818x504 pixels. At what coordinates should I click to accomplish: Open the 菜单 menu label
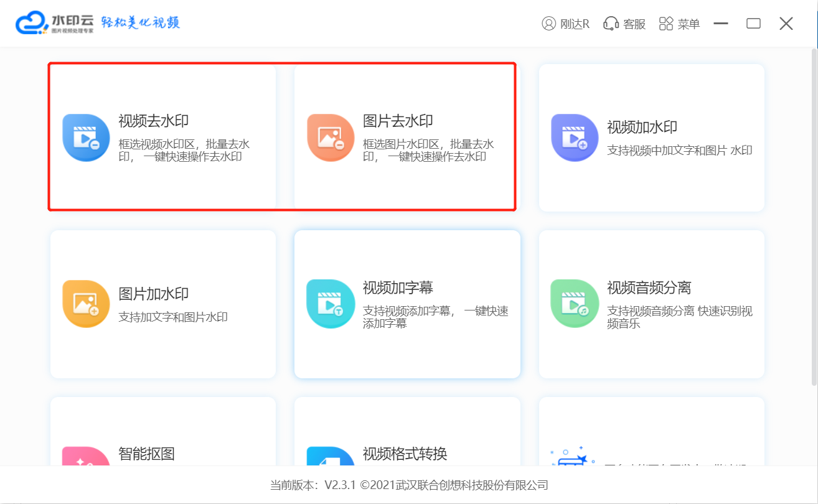point(689,24)
